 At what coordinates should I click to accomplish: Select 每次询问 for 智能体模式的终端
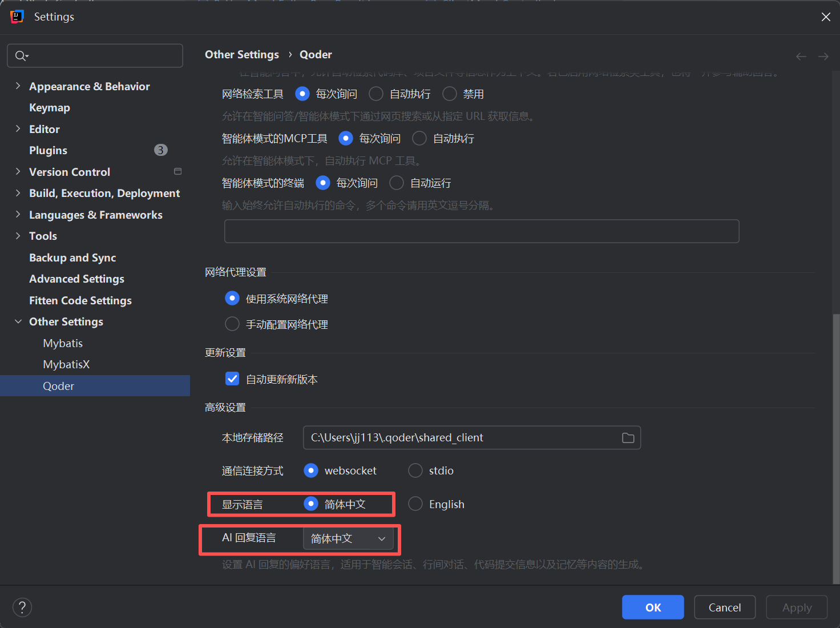323,183
